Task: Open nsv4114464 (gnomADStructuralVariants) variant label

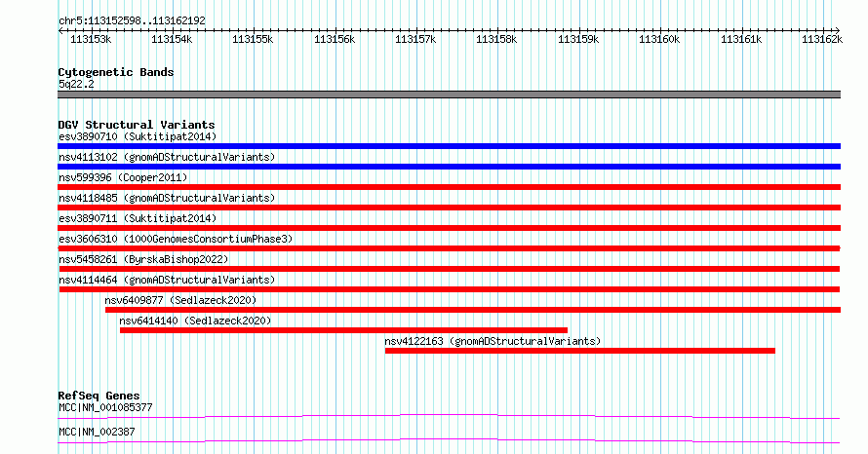Action: pyautogui.click(x=167, y=280)
